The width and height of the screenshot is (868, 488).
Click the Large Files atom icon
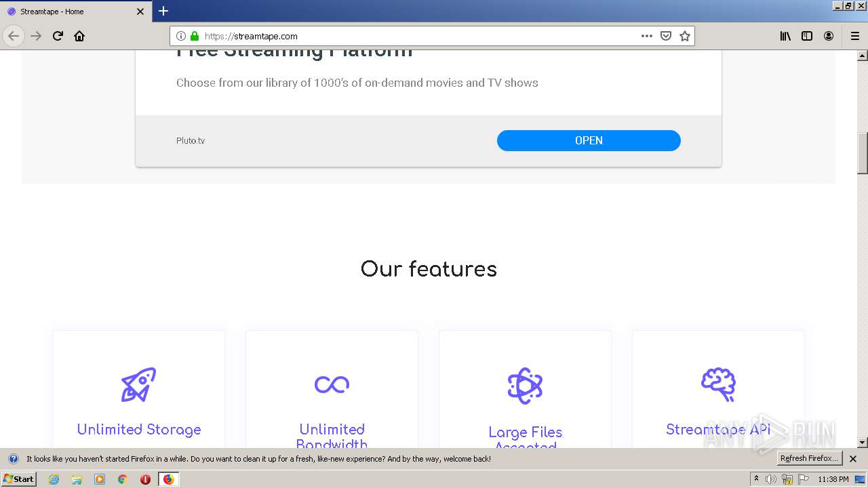[525, 386]
